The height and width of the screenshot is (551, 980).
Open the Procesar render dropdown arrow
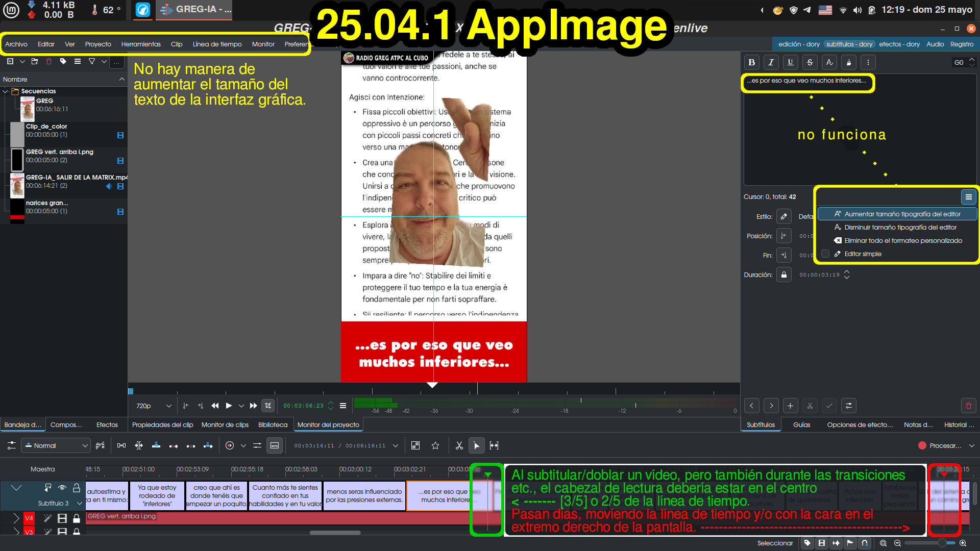(x=972, y=445)
